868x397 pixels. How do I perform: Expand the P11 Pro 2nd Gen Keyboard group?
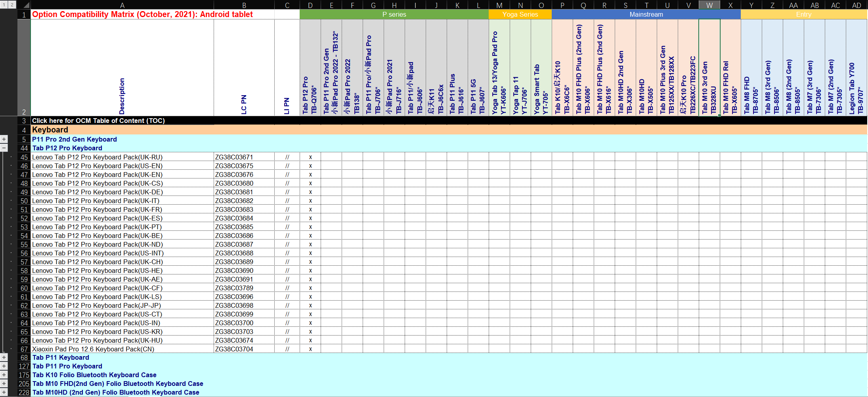point(4,139)
